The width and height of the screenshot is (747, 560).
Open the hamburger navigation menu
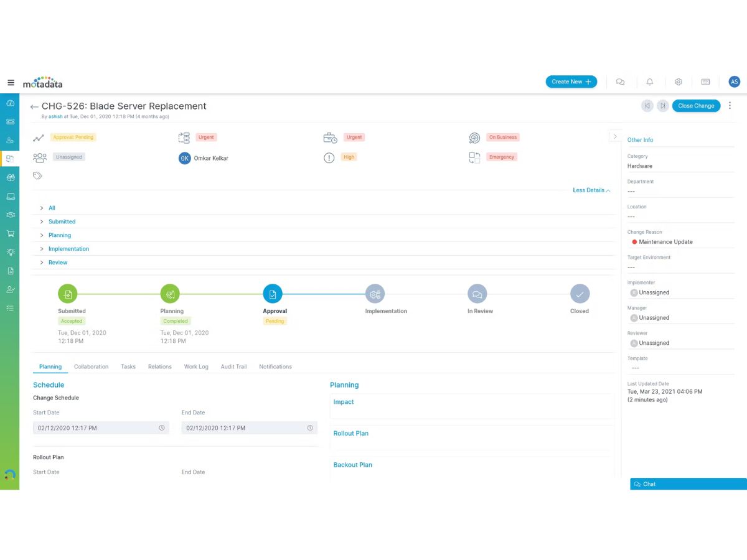[11, 82]
